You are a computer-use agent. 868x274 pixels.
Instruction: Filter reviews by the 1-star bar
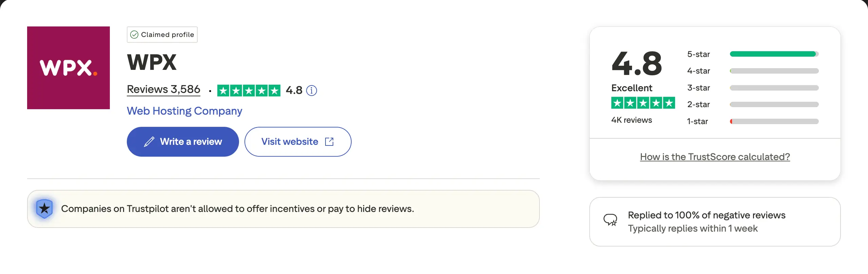pos(774,121)
